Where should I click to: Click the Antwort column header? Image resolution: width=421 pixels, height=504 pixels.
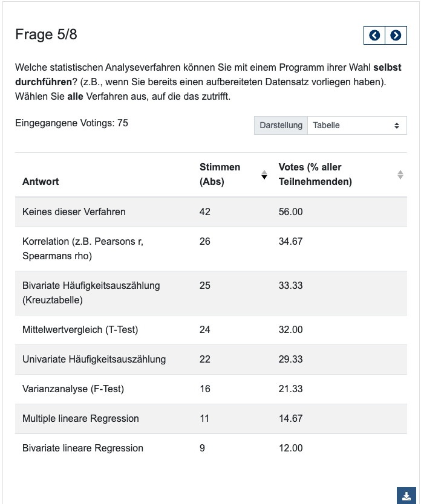tap(41, 181)
